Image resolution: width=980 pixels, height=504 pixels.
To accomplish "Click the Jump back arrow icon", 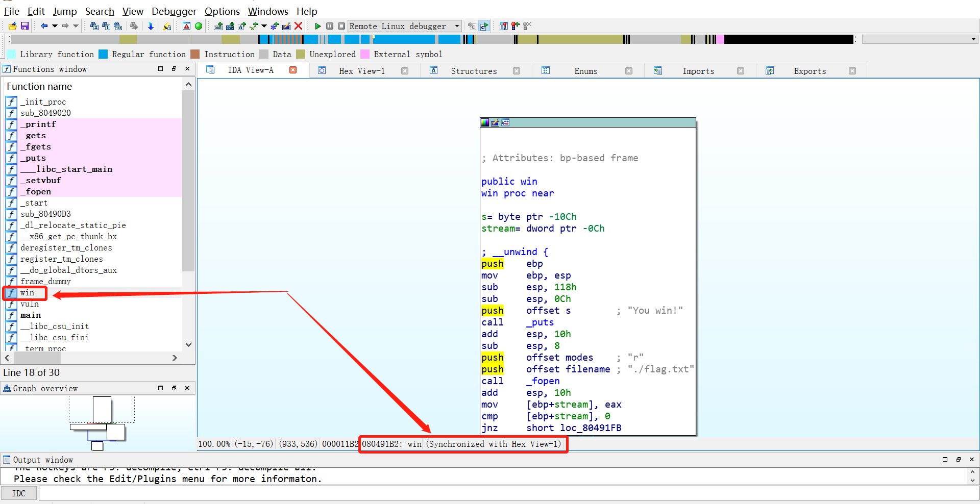I will [x=44, y=26].
